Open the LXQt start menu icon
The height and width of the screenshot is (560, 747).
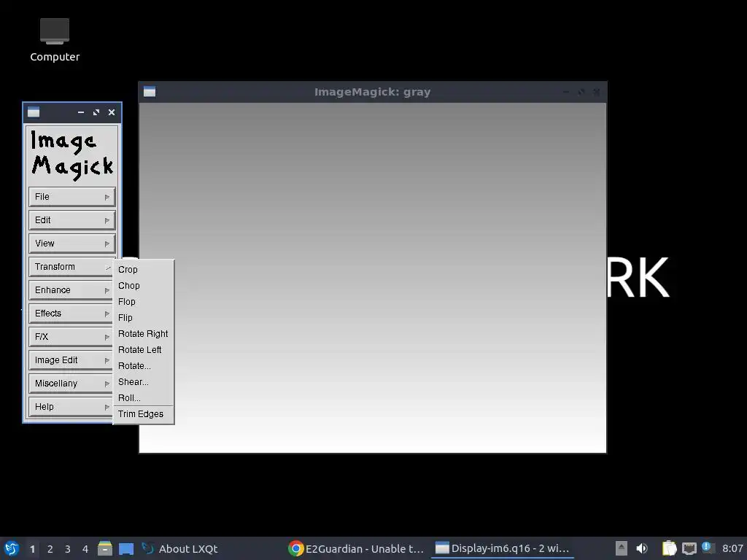pyautogui.click(x=12, y=548)
